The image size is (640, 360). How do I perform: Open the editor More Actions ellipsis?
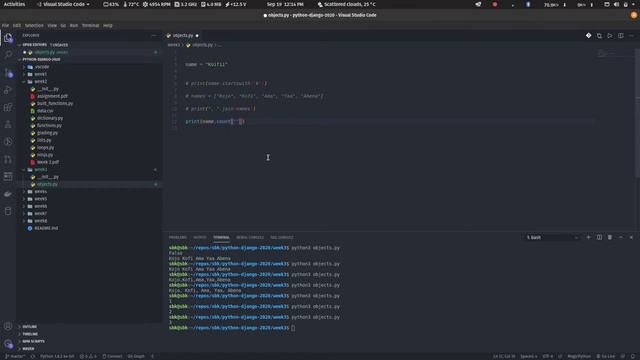coord(631,36)
